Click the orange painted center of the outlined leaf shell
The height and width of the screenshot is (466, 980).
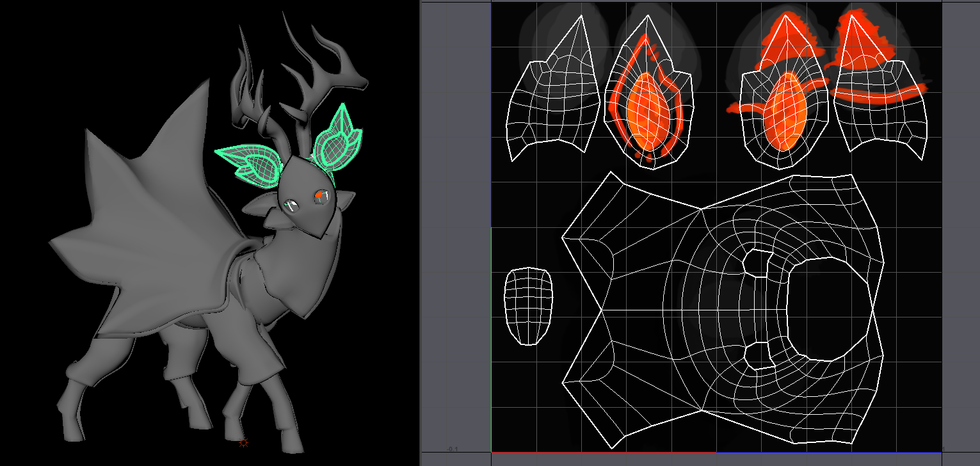pyautogui.click(x=648, y=111)
